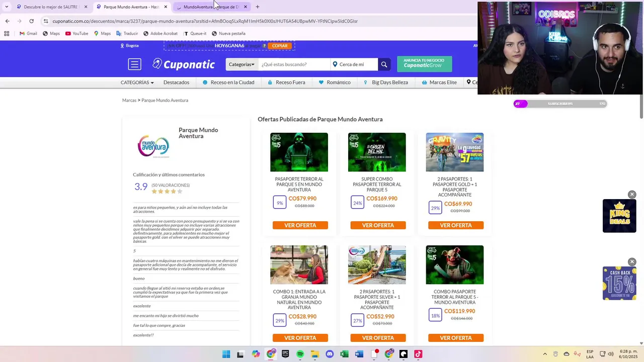Show hidden system tray icons chevron
Image resolution: width=644 pixels, height=362 pixels.
point(545,354)
